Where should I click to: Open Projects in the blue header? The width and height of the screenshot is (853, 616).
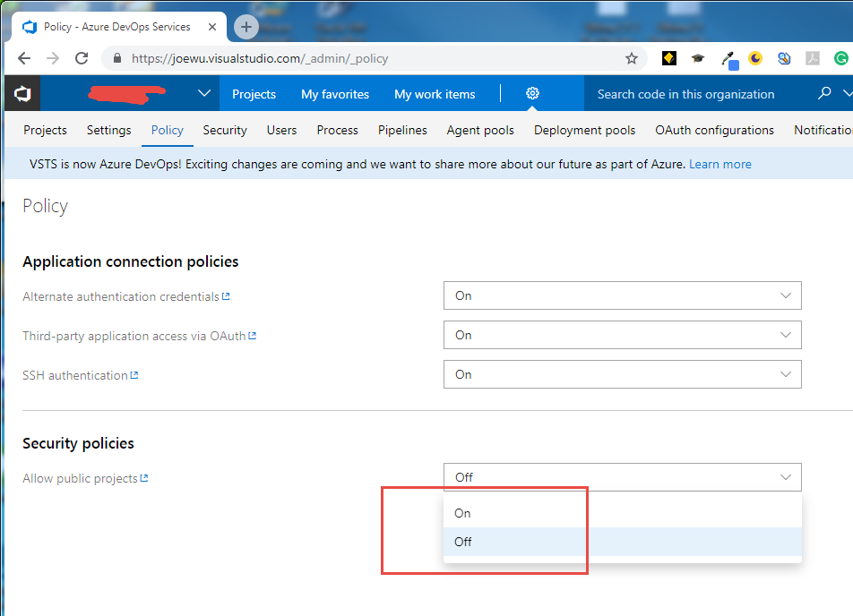coord(254,94)
